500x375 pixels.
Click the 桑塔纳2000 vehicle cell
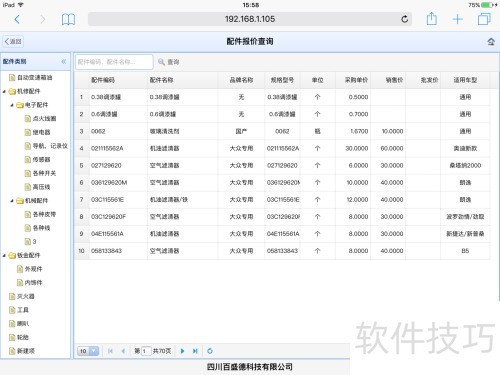465,165
